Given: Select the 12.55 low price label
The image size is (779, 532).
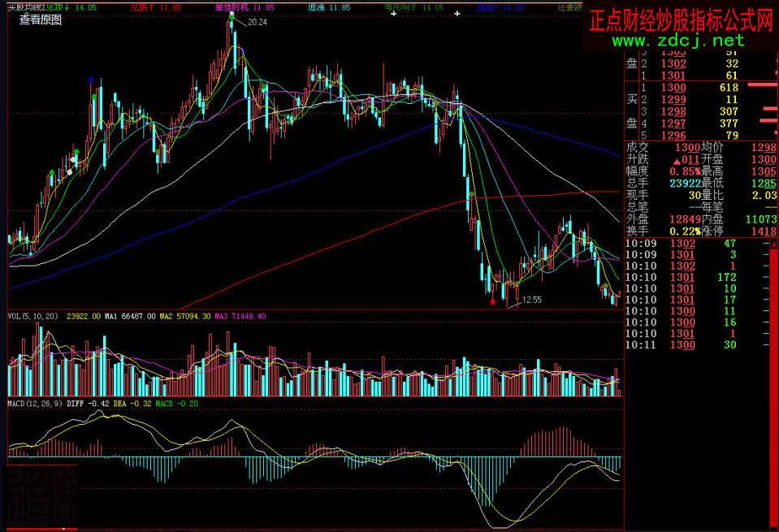Looking at the screenshot, I should 531,300.
